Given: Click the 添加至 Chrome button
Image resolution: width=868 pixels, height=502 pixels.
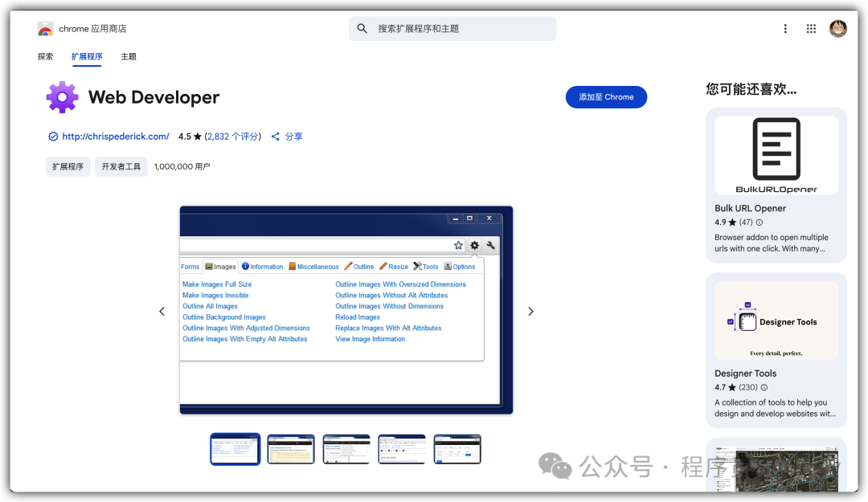Looking at the screenshot, I should click(x=606, y=97).
